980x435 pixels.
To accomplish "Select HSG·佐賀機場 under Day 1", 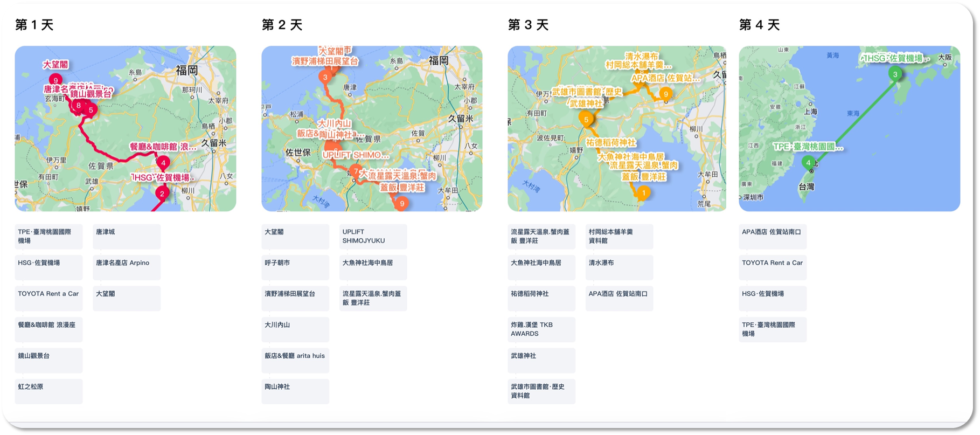I will pyautogui.click(x=49, y=267).
